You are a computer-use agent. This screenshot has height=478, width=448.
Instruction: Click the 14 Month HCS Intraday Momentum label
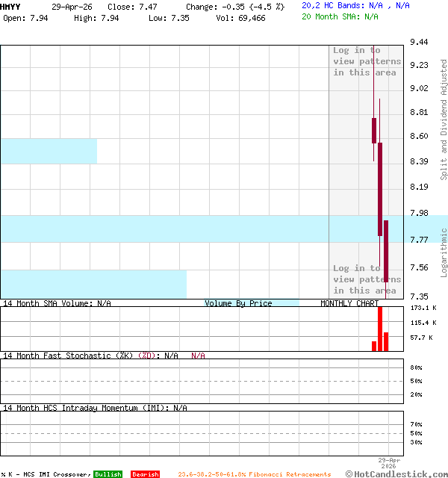tap(93, 408)
